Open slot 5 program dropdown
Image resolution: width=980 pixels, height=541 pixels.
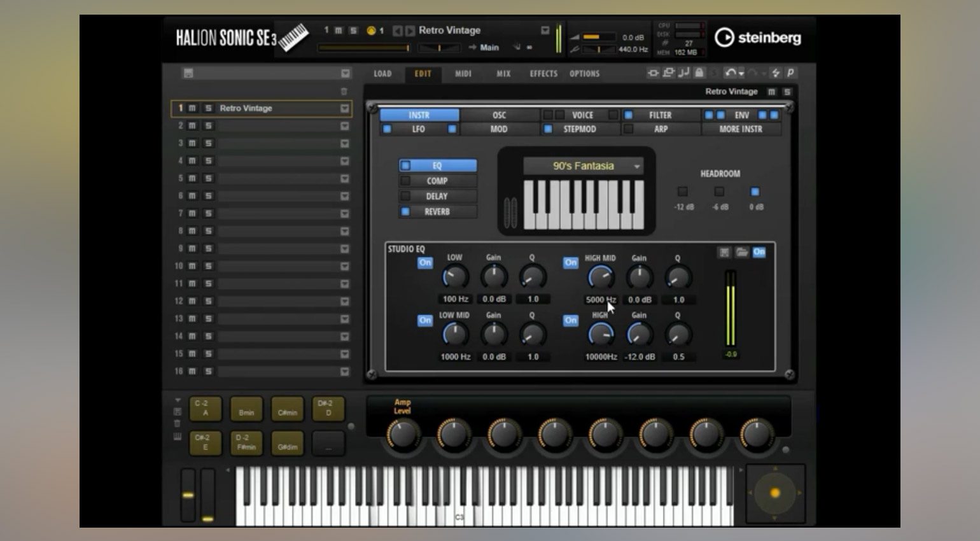(344, 179)
